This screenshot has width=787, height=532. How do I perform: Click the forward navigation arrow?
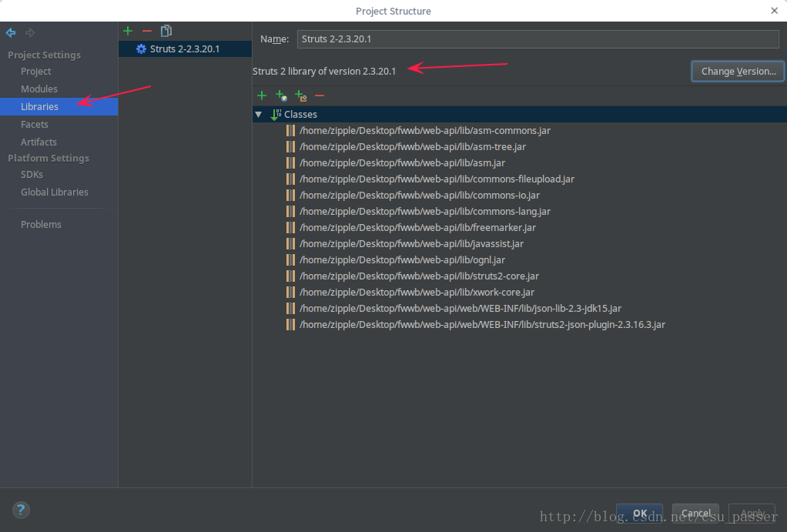point(30,32)
